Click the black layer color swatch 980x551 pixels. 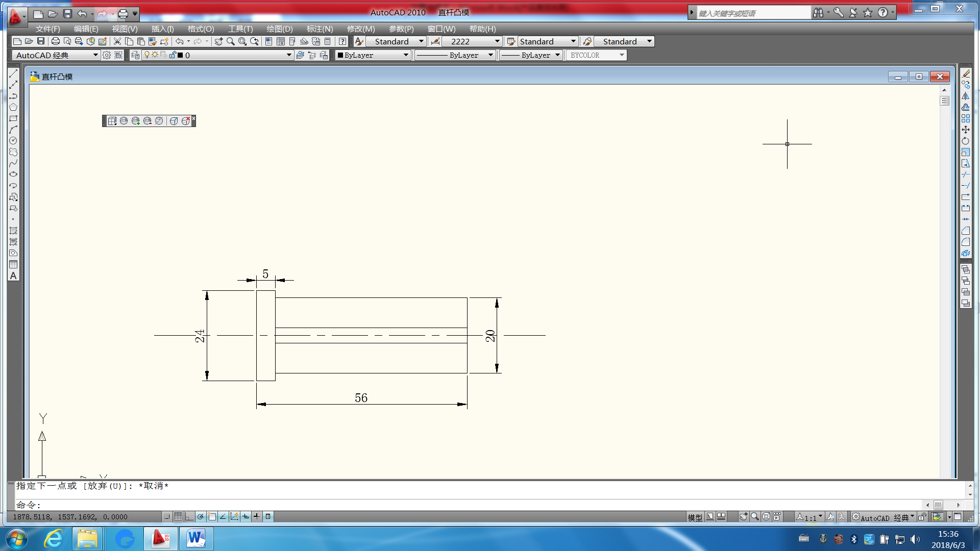[x=180, y=55]
